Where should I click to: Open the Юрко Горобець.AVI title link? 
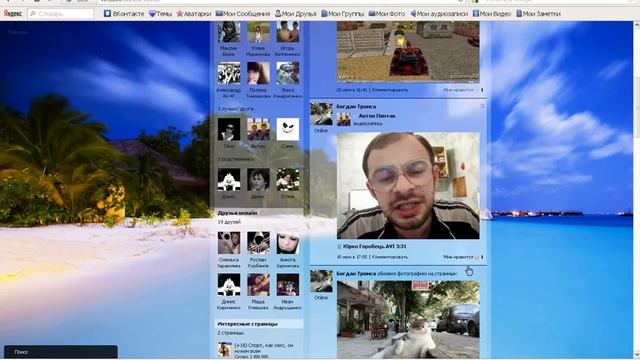375,247
